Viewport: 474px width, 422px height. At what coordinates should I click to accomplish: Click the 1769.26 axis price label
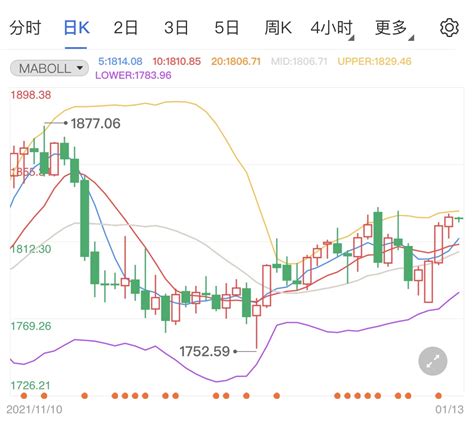[x=31, y=326]
